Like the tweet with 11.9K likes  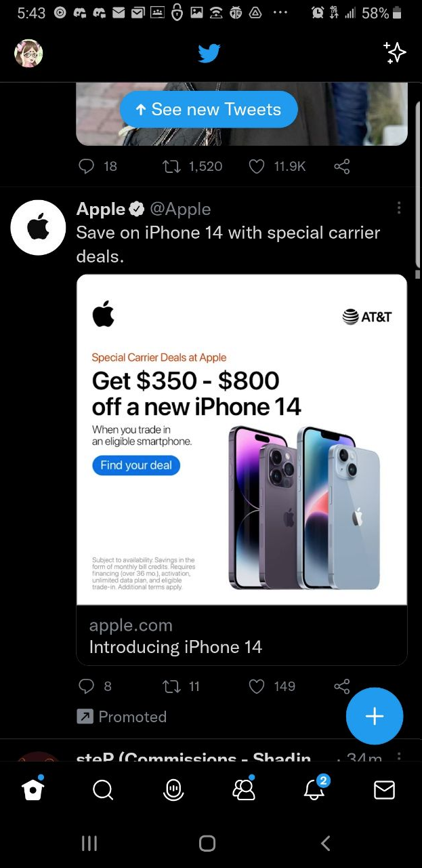(257, 166)
